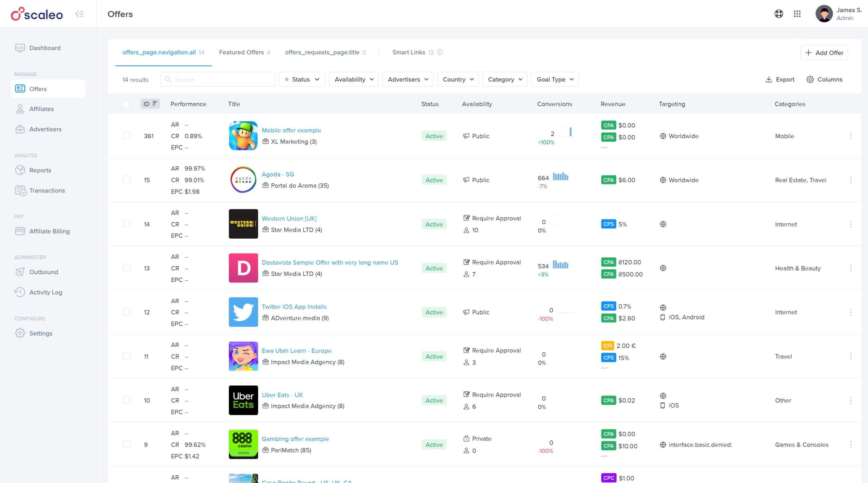This screenshot has height=483, width=868.
Task: Click the search input field
Action: tap(217, 79)
